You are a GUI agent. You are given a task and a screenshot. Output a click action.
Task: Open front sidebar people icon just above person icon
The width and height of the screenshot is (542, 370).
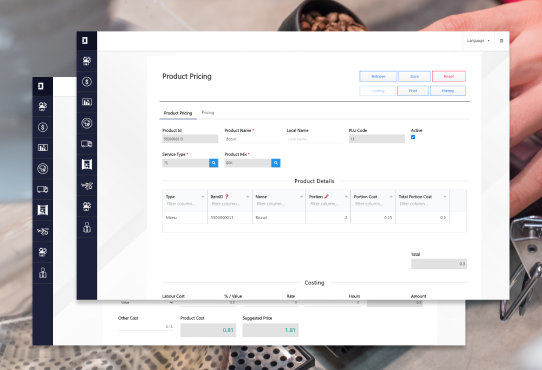pos(87,206)
